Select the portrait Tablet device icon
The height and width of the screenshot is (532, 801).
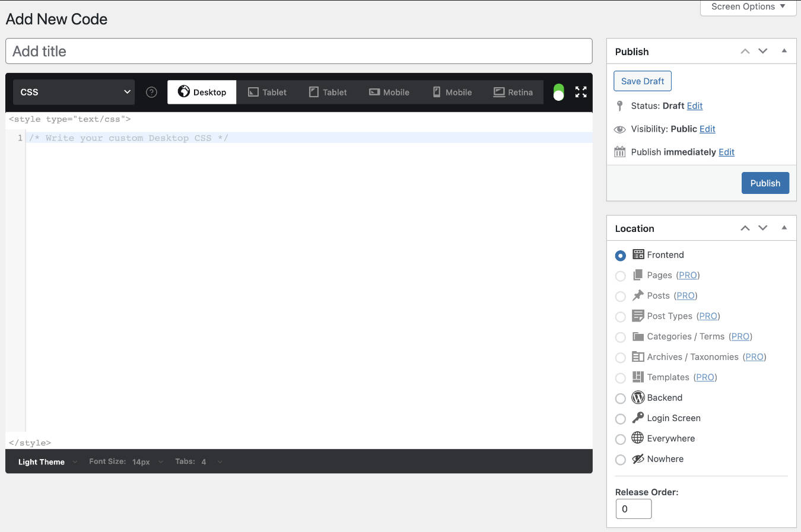pyautogui.click(x=328, y=92)
